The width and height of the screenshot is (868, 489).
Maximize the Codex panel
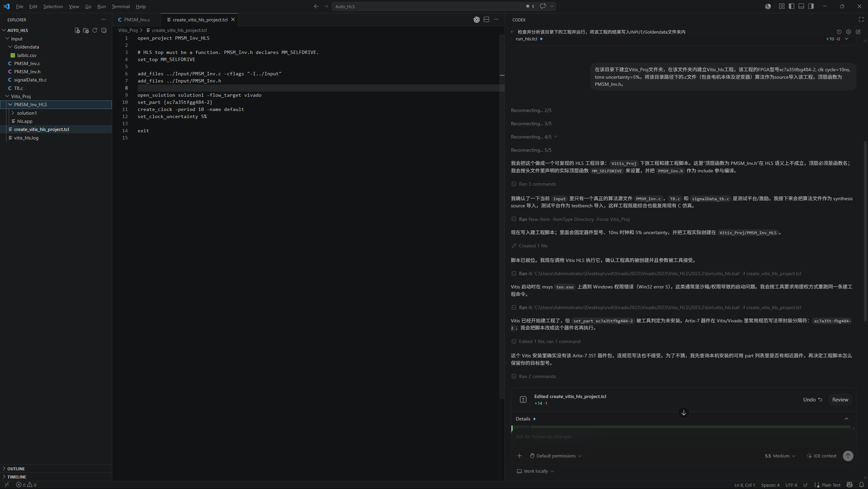[x=861, y=20]
